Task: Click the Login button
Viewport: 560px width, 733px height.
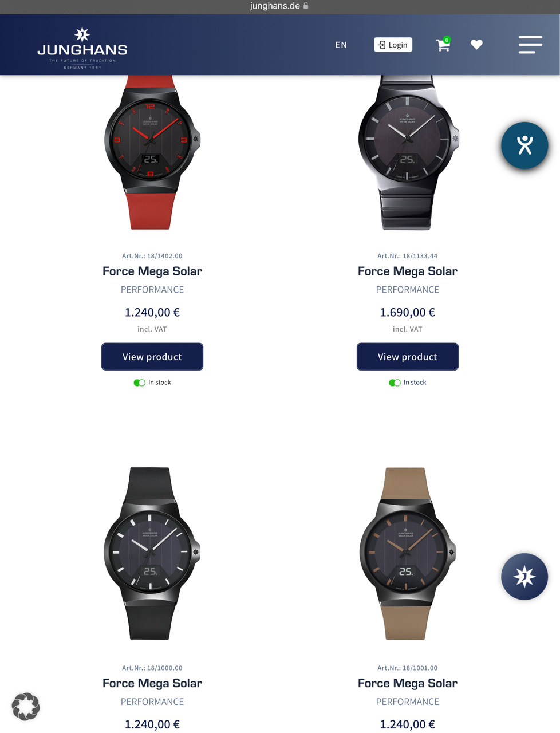Action: (x=393, y=45)
